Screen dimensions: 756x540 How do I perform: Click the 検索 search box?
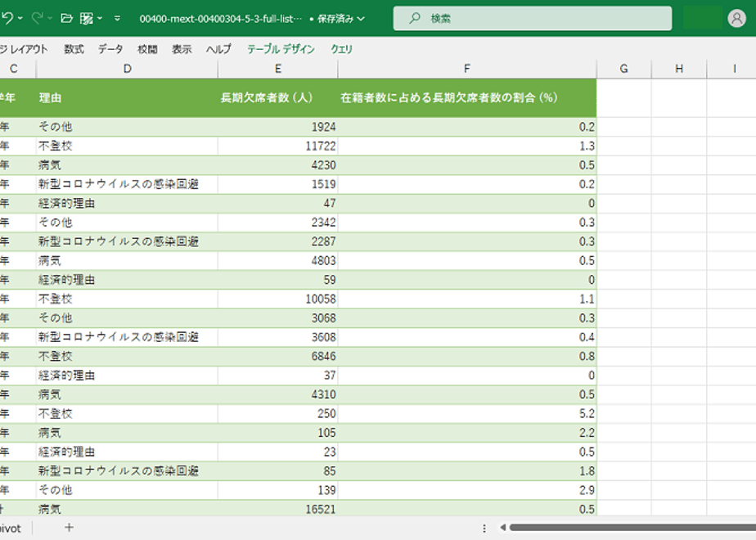[x=533, y=18]
